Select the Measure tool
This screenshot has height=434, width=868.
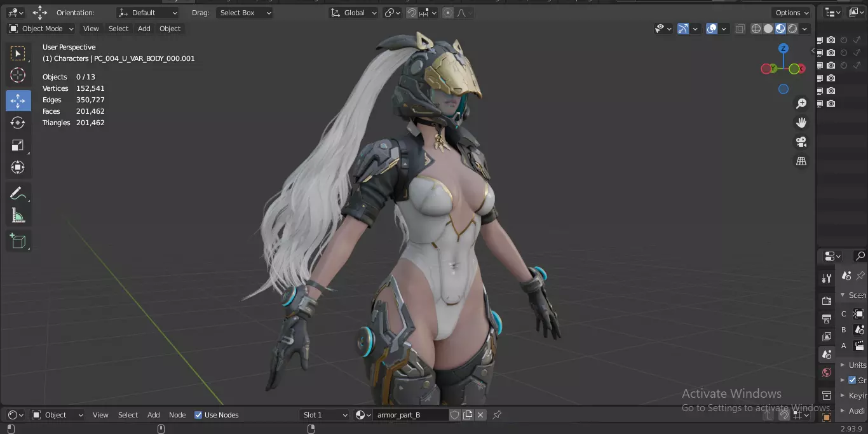point(18,216)
